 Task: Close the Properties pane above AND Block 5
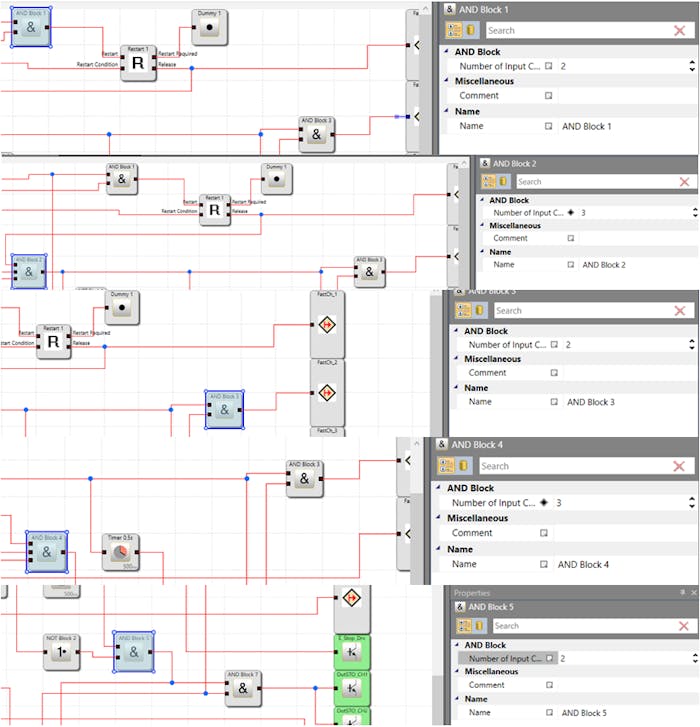694,593
